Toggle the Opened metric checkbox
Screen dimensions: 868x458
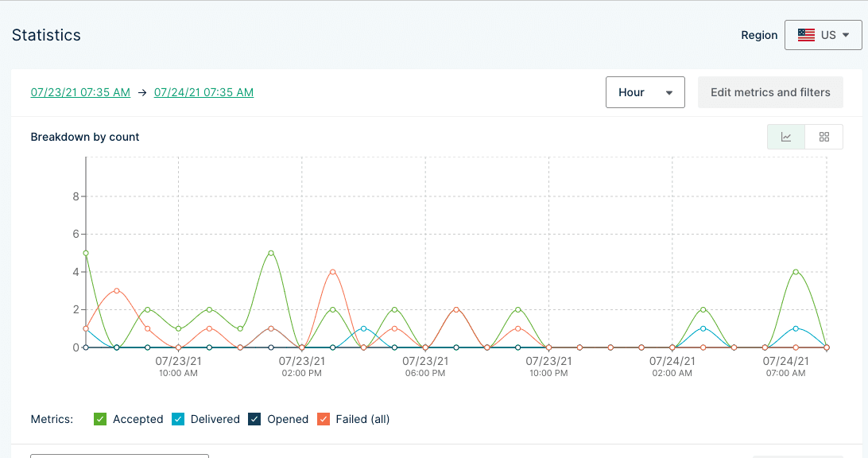tap(254, 419)
